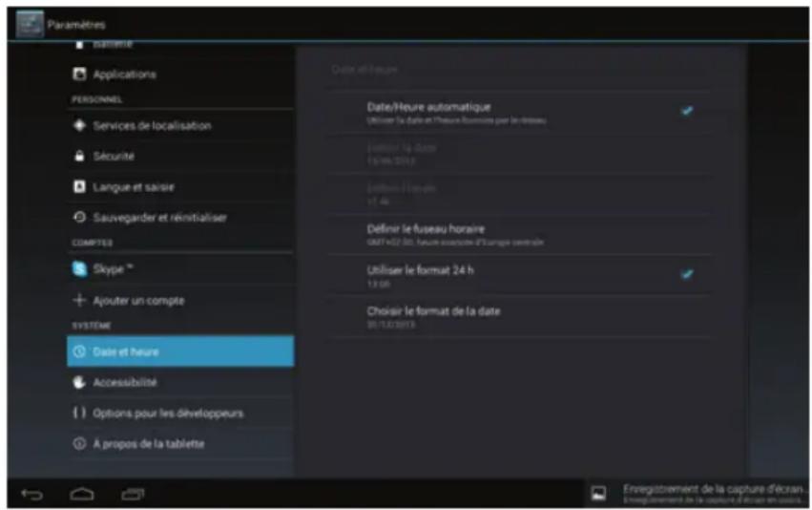The image size is (812, 510).
Task: Toggle Date/Heure automatique checkbox
Action: [x=687, y=111]
